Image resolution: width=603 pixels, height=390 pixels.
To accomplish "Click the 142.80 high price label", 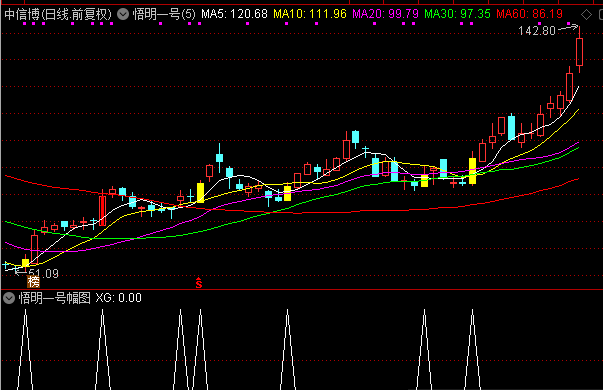I will pyautogui.click(x=537, y=30).
